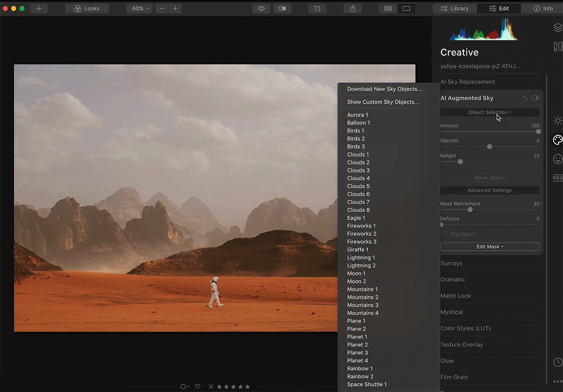563x392 pixels.
Task: Choose Fireworks 2 from the object list
Action: [x=361, y=234]
